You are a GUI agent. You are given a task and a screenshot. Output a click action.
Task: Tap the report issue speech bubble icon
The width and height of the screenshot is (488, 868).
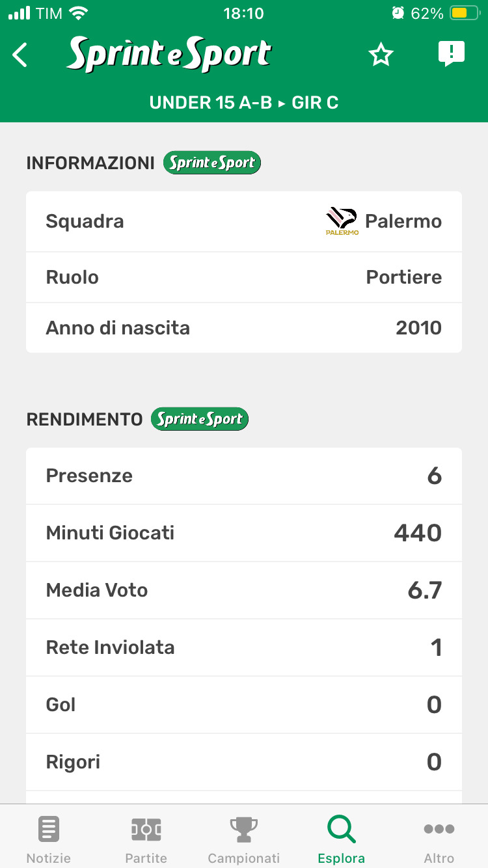point(451,54)
